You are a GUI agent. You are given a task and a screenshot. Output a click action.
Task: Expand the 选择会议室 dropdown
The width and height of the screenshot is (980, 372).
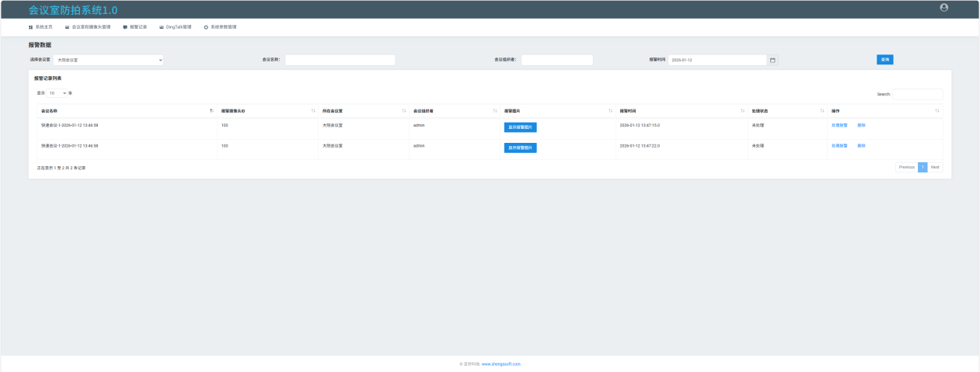click(x=108, y=60)
